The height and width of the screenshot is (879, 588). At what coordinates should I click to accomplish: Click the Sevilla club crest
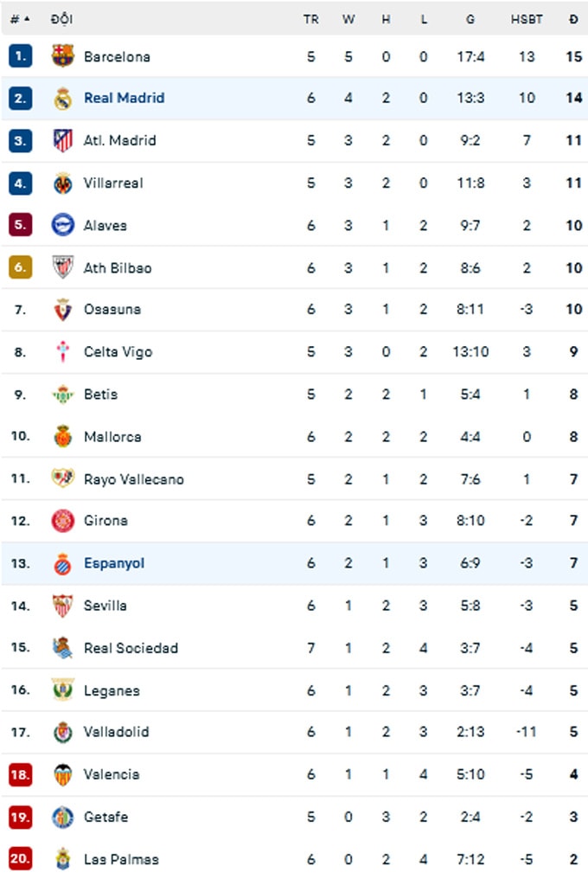click(63, 606)
